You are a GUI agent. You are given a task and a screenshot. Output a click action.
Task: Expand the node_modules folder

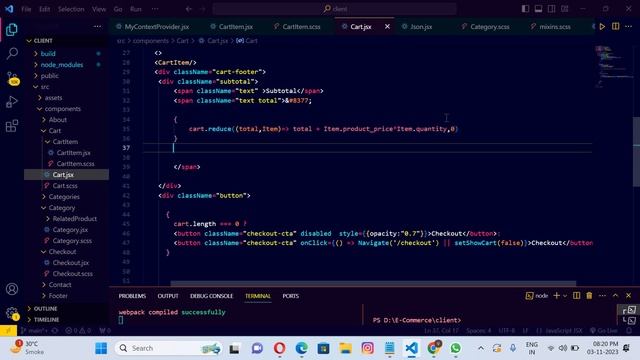click(62, 64)
